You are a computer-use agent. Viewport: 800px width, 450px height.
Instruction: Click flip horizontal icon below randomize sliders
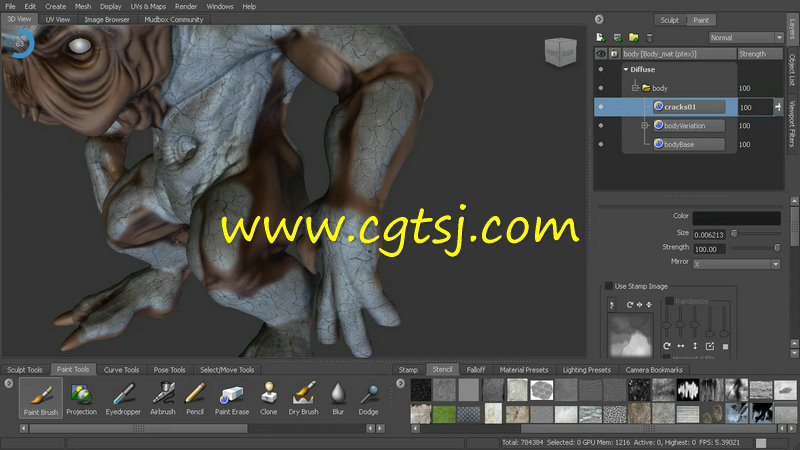tap(681, 346)
